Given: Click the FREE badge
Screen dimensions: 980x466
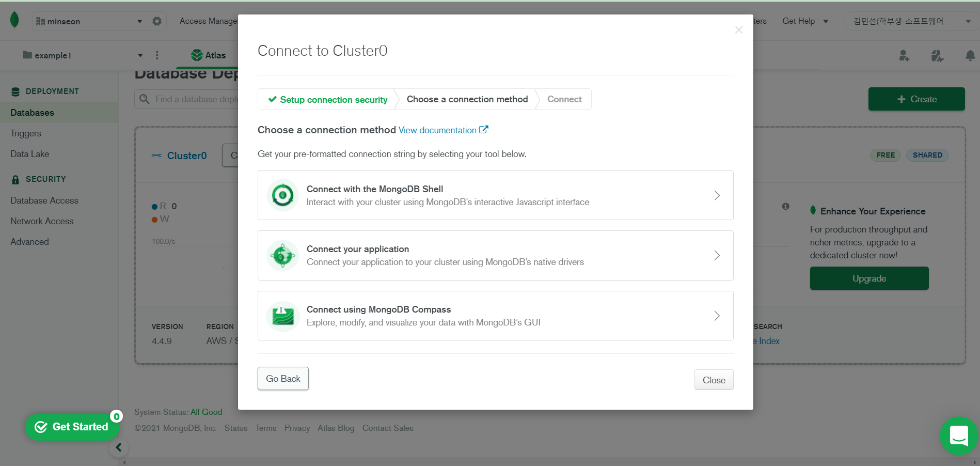Looking at the screenshot, I should [x=886, y=155].
